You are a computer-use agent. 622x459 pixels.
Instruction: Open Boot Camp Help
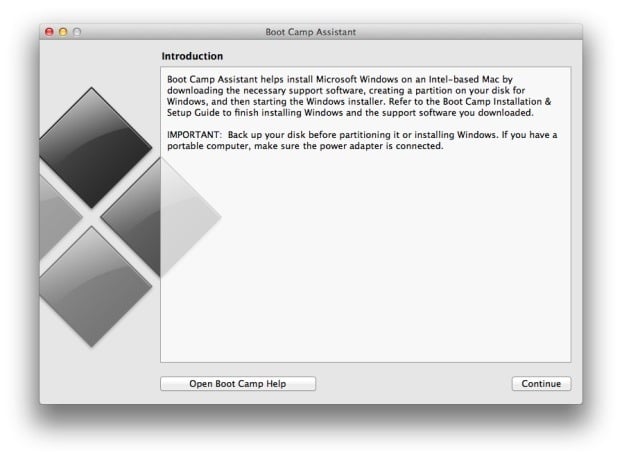238,384
